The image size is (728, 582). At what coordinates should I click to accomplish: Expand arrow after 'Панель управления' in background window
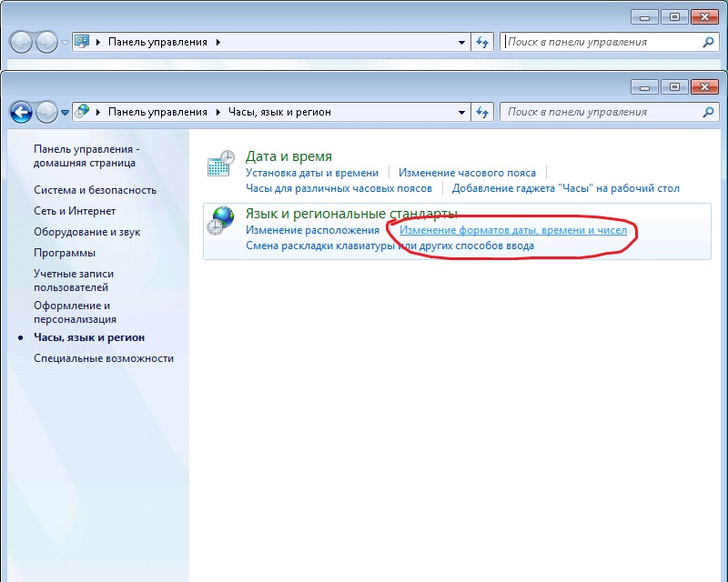tap(217, 42)
